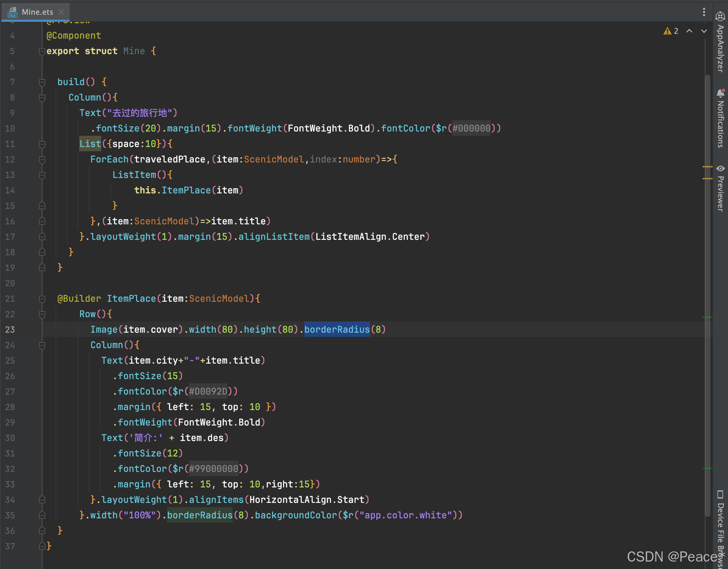728x569 pixels.
Task: Click the #000000 color resource preview
Action: (471, 128)
